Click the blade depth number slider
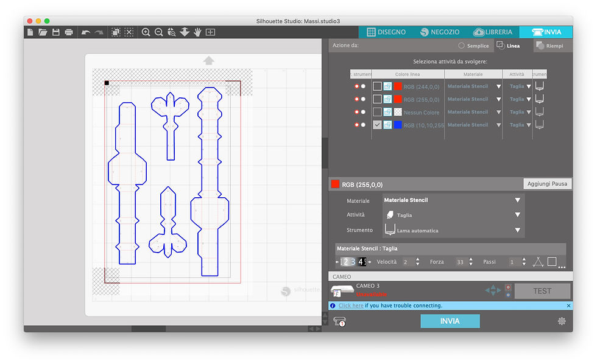The image size is (597, 364). pos(353,262)
